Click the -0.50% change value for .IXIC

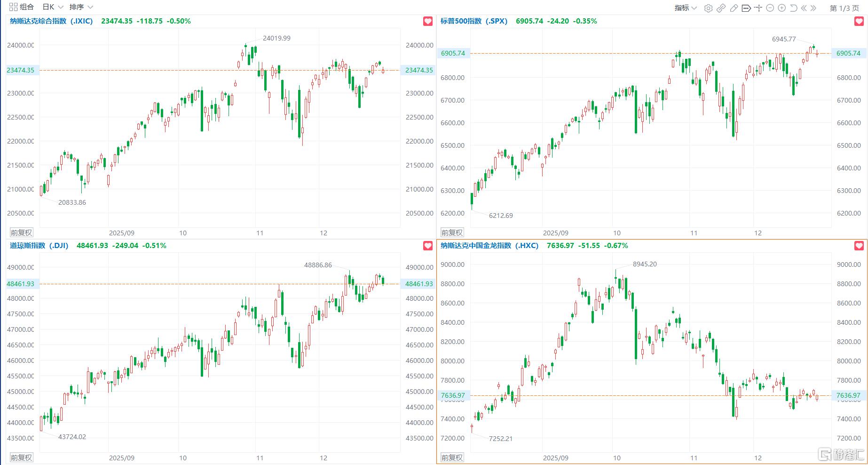(179, 21)
